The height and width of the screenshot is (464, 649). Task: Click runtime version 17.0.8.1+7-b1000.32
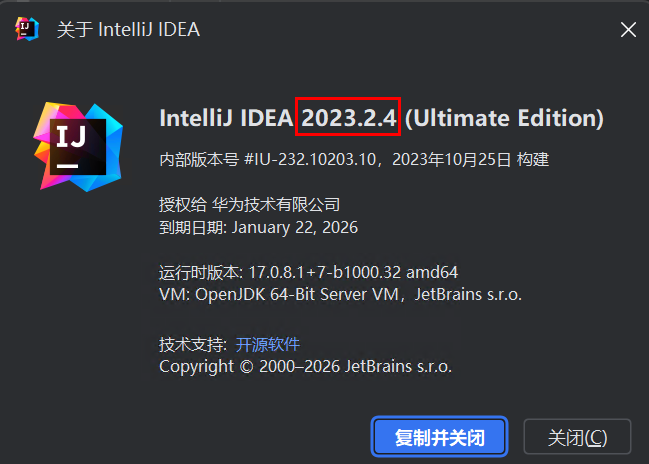click(325, 272)
